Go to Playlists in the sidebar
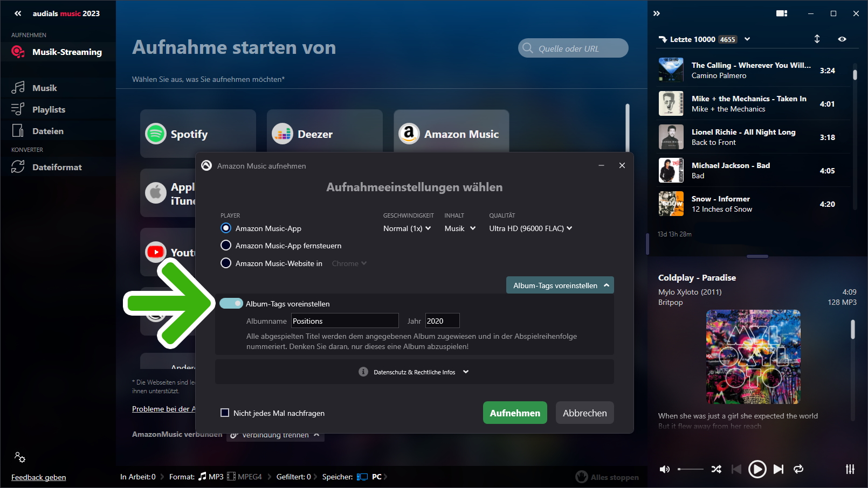The width and height of the screenshot is (868, 488). click(58, 109)
